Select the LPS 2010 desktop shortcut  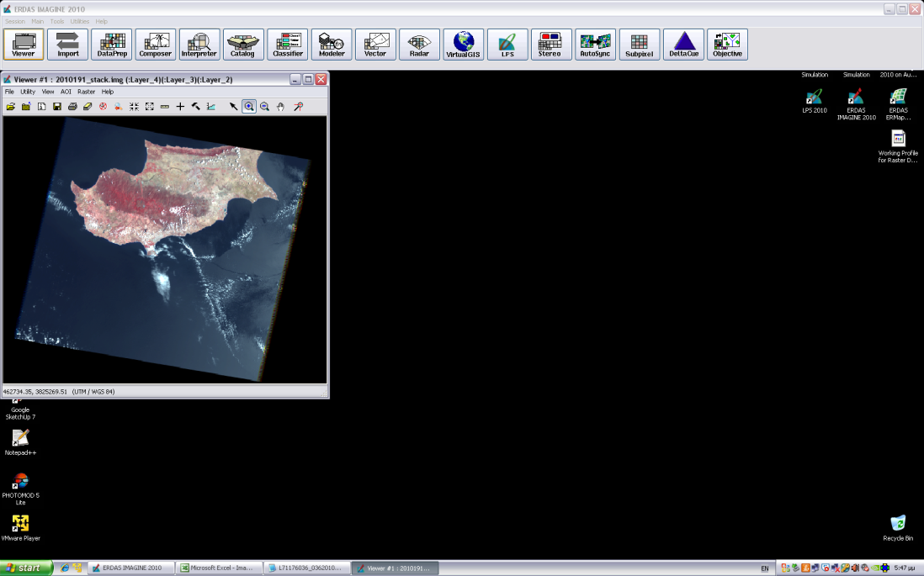coord(815,101)
